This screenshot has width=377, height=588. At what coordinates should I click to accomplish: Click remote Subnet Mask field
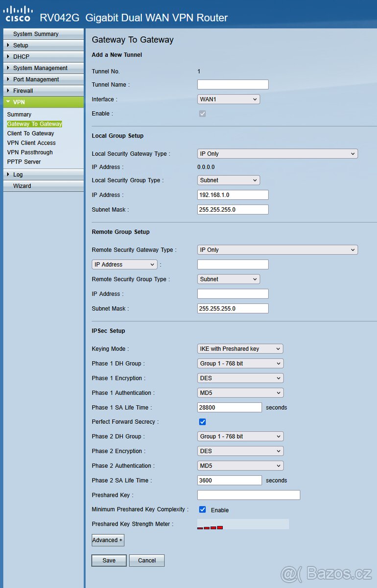[x=233, y=308]
